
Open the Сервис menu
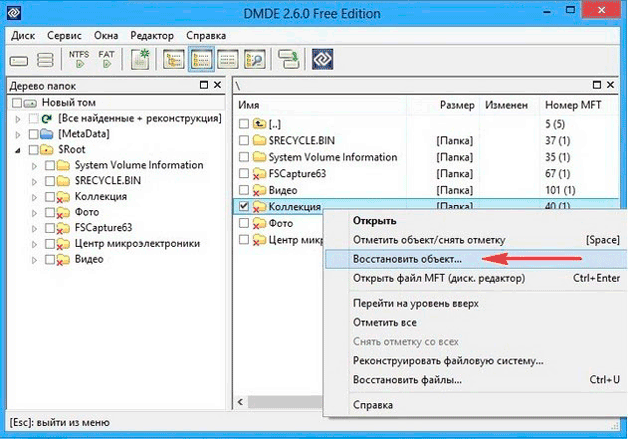(x=64, y=36)
